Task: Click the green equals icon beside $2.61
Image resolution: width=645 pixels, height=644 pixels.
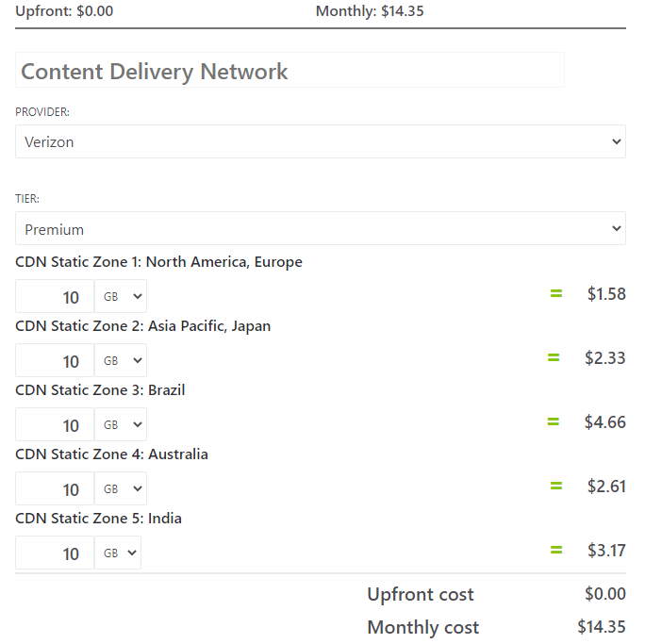Action: 556,486
